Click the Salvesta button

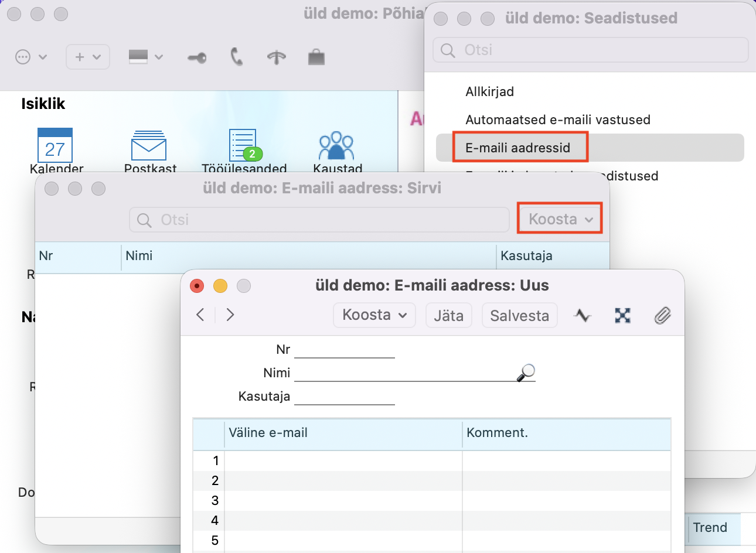[519, 315]
